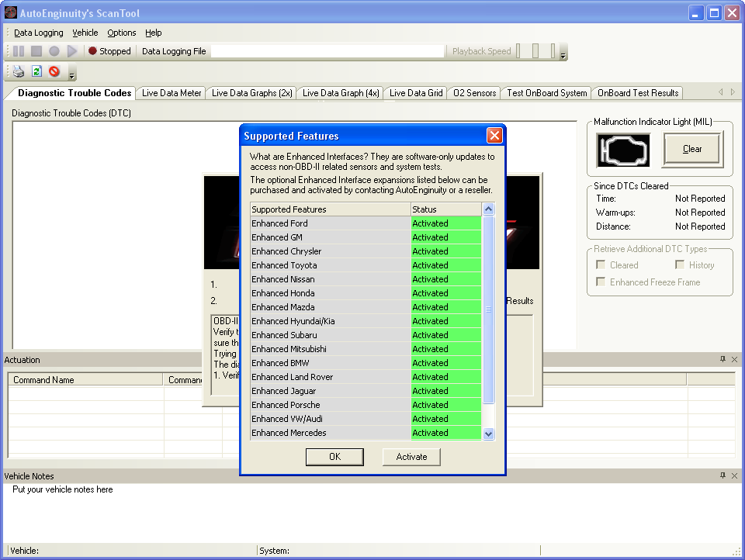
Task: Click the Play playback icon
Action: coord(72,51)
